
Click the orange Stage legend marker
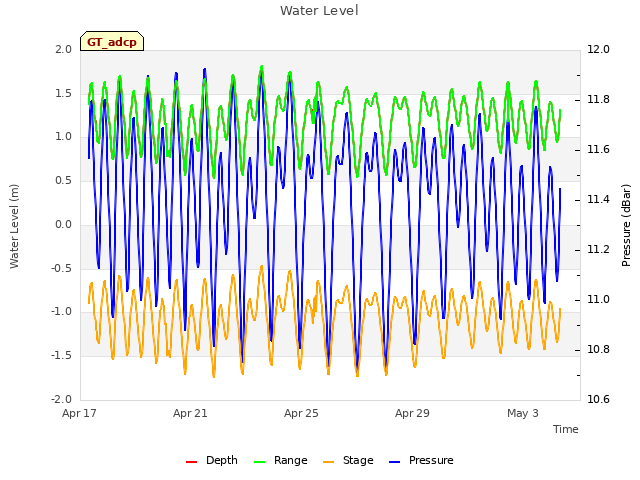328,462
